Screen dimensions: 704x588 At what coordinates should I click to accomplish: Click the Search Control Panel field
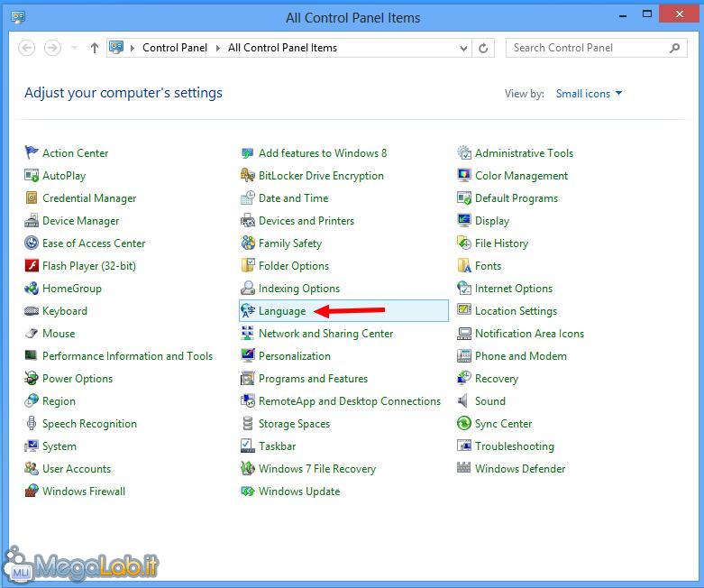tap(596, 48)
